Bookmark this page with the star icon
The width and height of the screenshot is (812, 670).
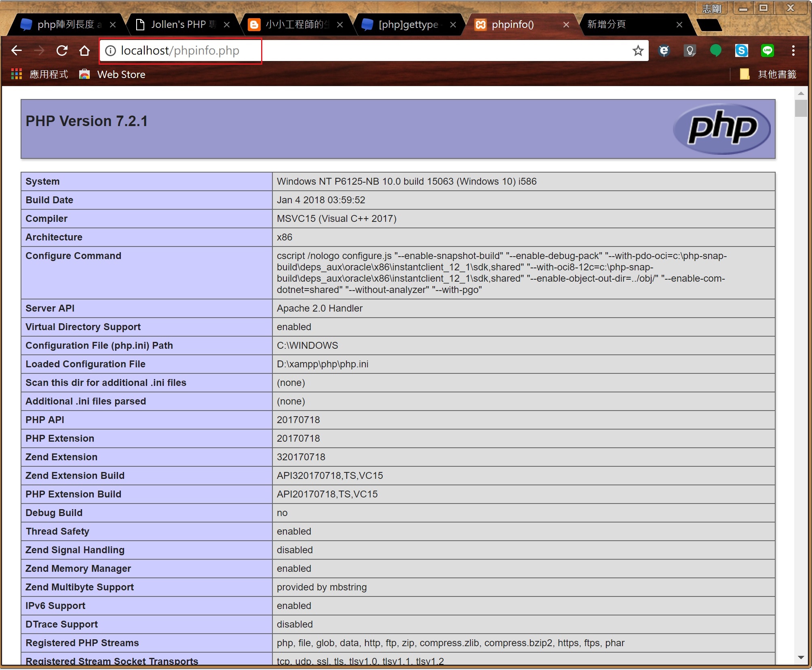point(638,51)
